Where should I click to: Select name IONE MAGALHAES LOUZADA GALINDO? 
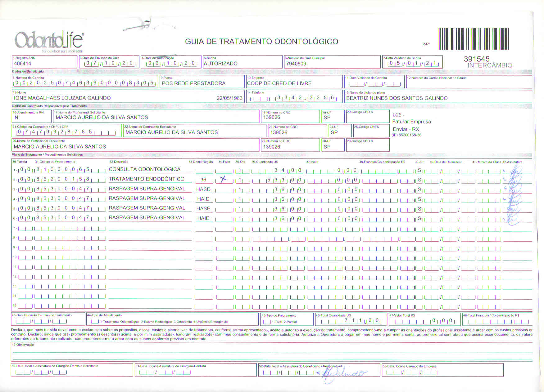point(62,98)
